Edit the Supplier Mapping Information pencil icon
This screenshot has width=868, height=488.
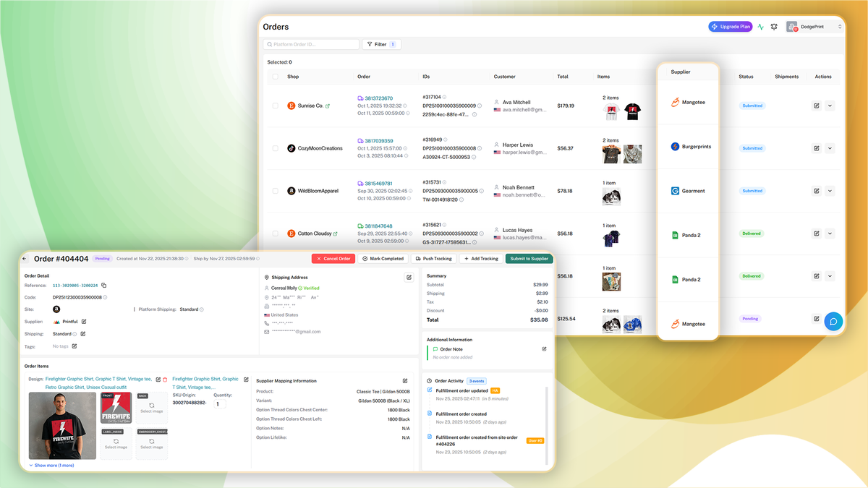point(405,380)
